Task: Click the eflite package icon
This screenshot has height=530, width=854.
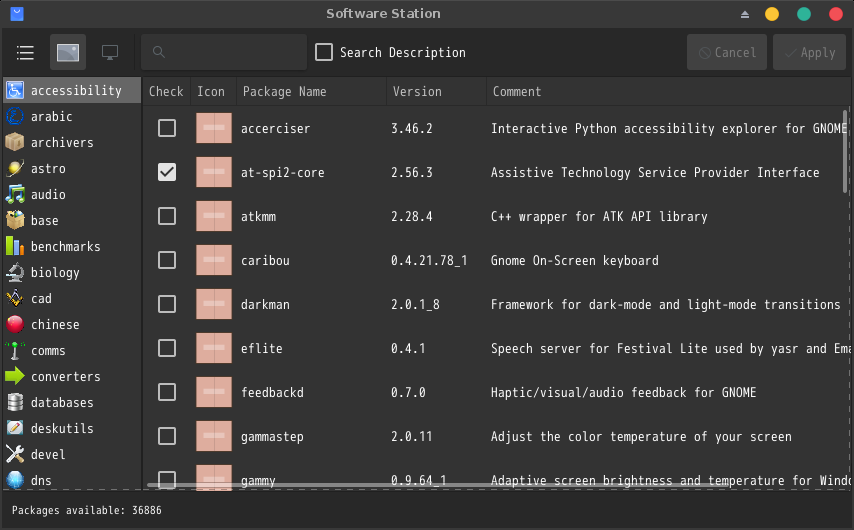Action: (x=214, y=348)
